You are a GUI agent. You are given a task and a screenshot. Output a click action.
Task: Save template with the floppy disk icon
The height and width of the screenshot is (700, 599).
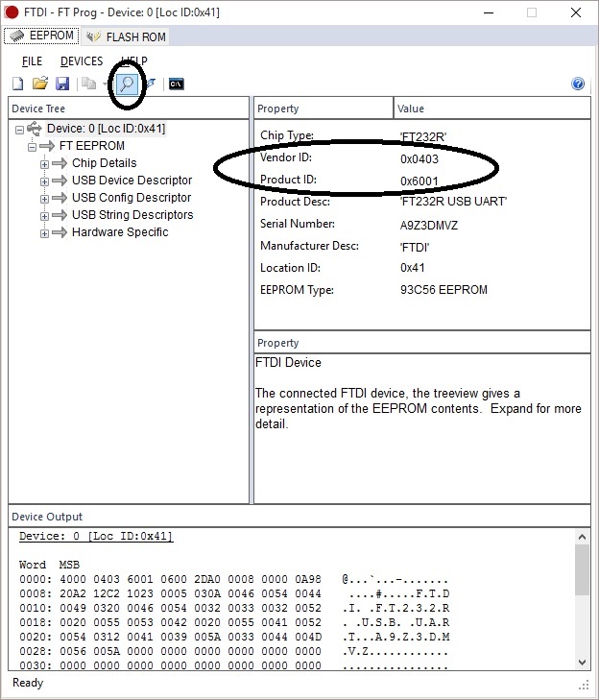pos(62,84)
